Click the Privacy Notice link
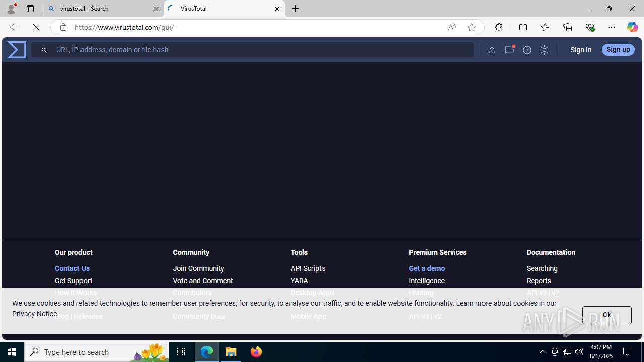Viewport: 644px width, 362px height. [35, 314]
